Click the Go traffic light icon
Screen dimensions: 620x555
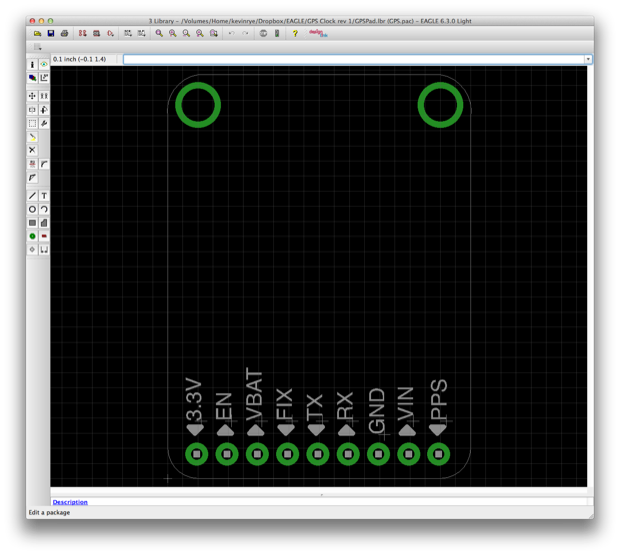point(277,34)
